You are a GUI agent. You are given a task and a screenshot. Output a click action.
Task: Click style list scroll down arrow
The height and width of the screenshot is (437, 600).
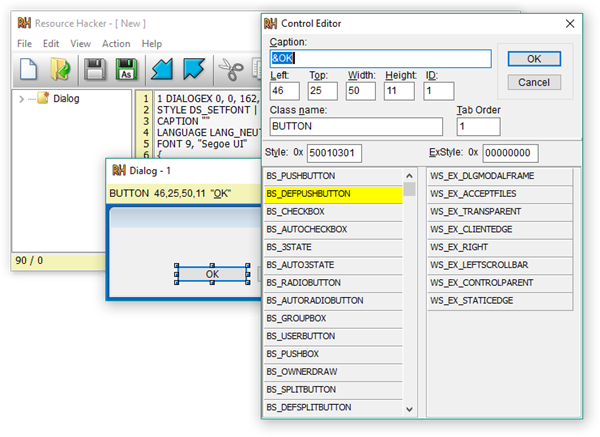click(x=409, y=409)
